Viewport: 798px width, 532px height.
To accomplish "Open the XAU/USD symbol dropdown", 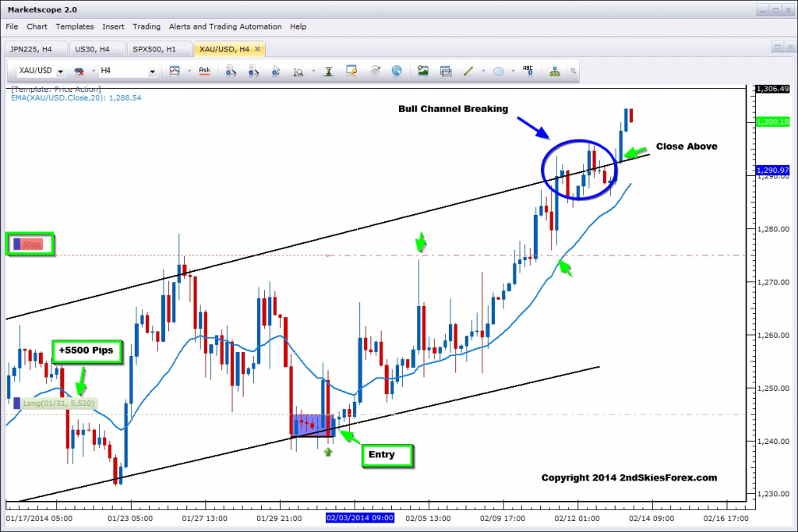I will click(x=60, y=71).
